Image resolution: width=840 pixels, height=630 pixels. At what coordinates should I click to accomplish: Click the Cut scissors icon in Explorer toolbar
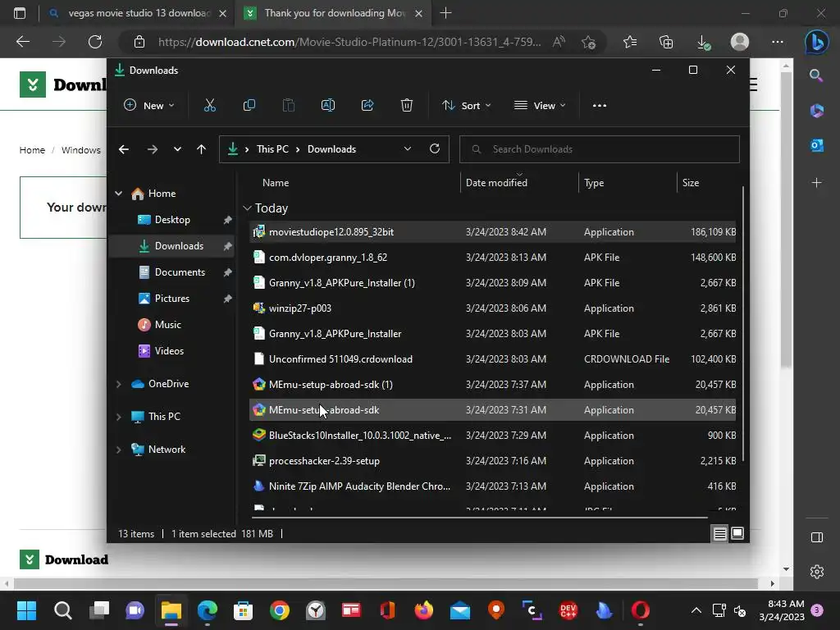click(209, 106)
